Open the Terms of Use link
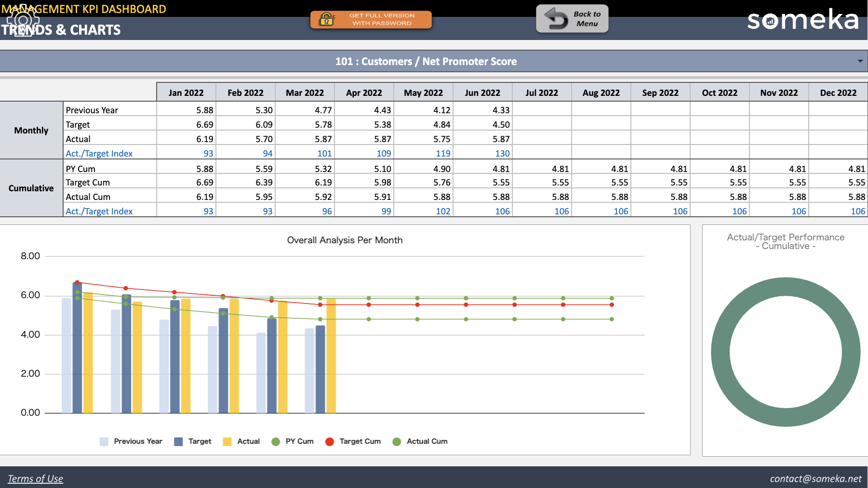The image size is (868, 488). 36,478
